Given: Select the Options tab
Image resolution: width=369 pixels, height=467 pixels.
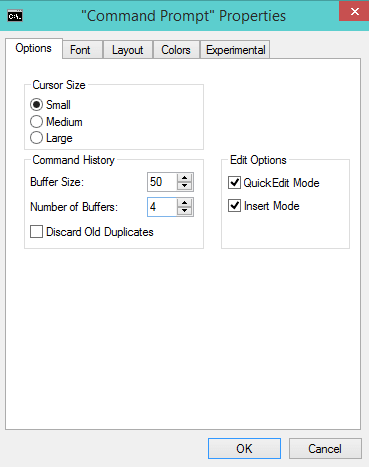Looking at the screenshot, I should pyautogui.click(x=34, y=48).
